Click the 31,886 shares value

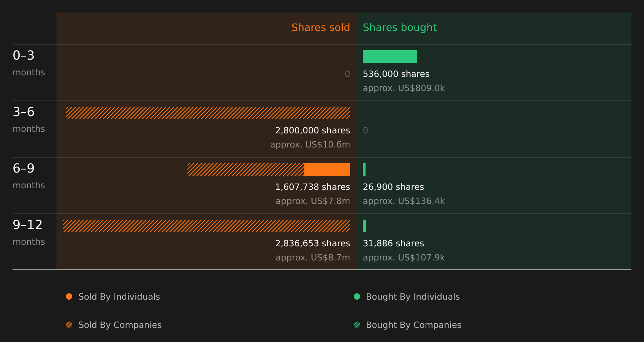coord(393,244)
